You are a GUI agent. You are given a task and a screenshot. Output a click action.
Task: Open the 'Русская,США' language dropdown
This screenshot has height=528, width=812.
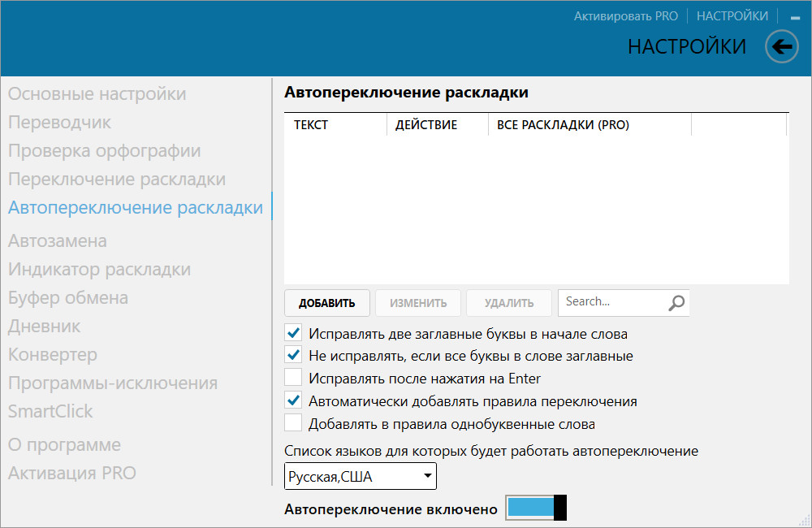(360, 477)
